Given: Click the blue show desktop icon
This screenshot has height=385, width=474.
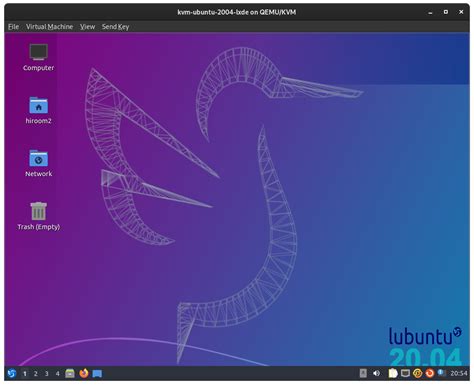Looking at the screenshot, I should click(97, 374).
